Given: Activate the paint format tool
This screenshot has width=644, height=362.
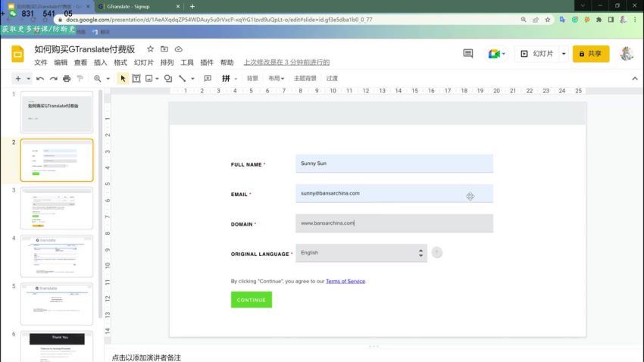Looking at the screenshot, I should [80, 79].
